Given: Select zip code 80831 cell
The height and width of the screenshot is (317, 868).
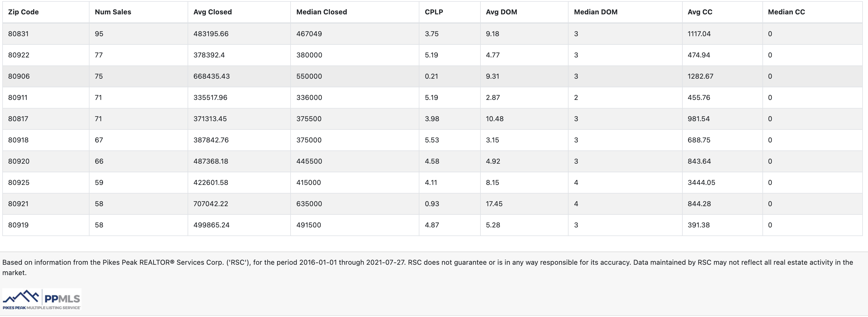Looking at the screenshot, I should [x=19, y=34].
